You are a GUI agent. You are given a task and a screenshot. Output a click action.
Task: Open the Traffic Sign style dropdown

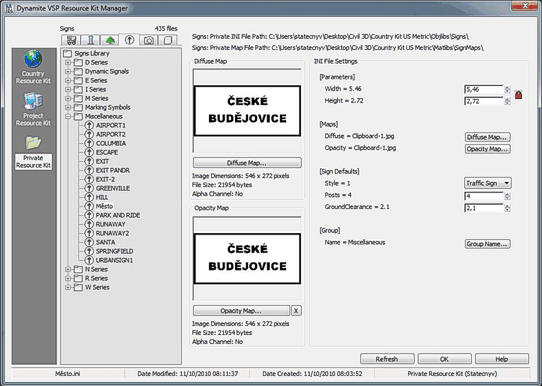(487, 183)
